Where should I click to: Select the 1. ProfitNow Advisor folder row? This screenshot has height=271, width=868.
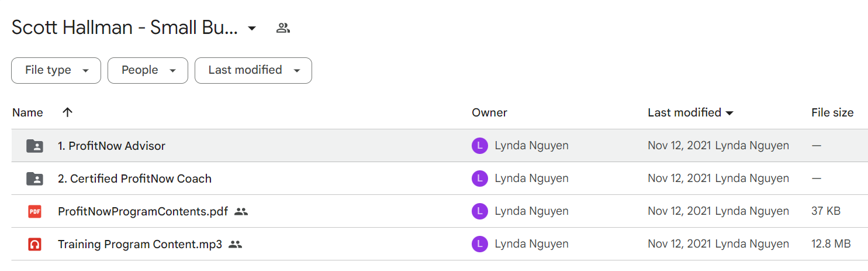[440, 146]
